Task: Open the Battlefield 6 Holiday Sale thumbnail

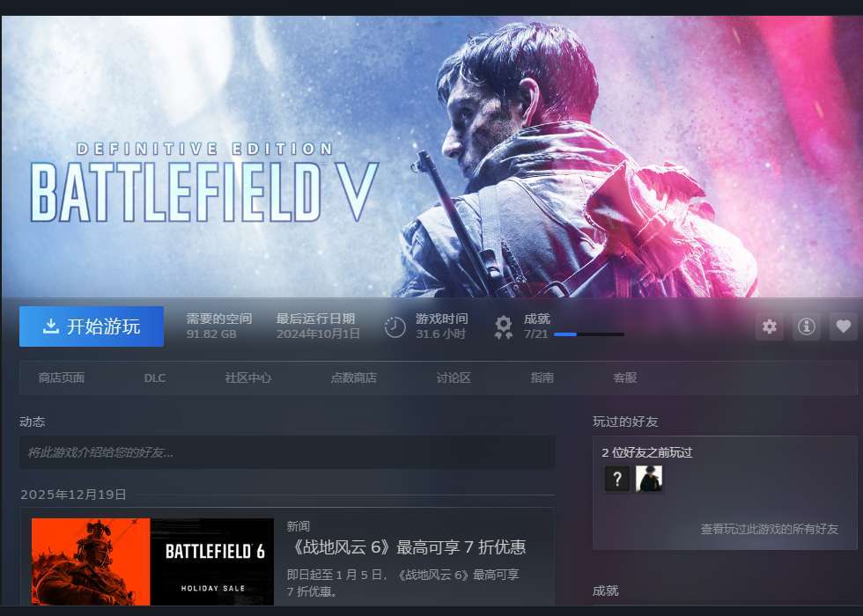Action: (x=152, y=561)
